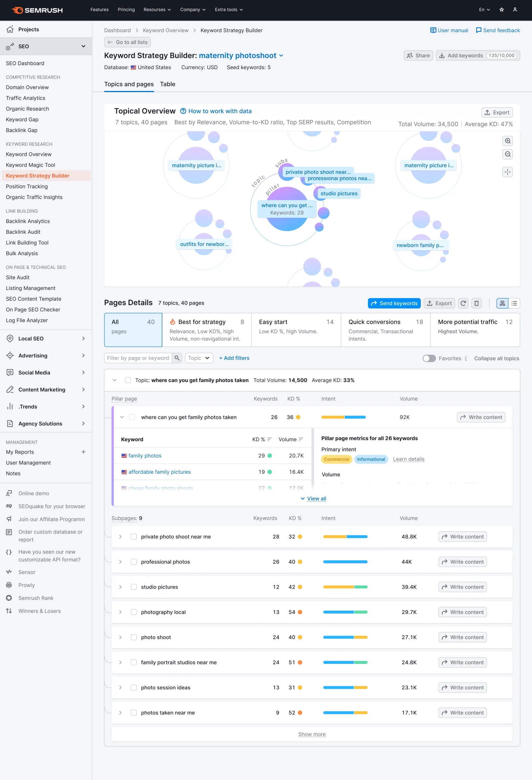The width and height of the screenshot is (532, 780).
Task: Click the trash delete icon
Action: click(x=476, y=303)
